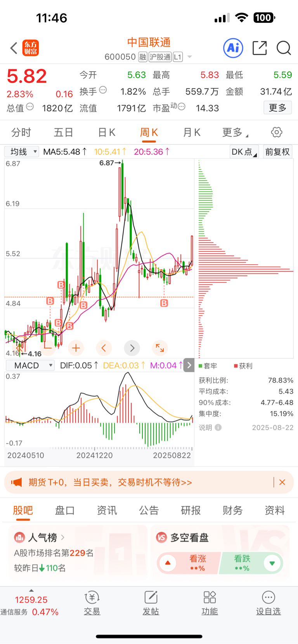The image size is (298, 644).
Task: Switch to 日K chart tab
Action: click(107, 133)
